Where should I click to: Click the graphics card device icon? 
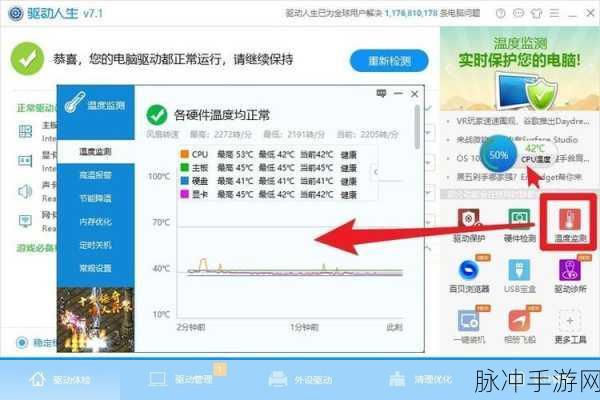tap(25, 161)
